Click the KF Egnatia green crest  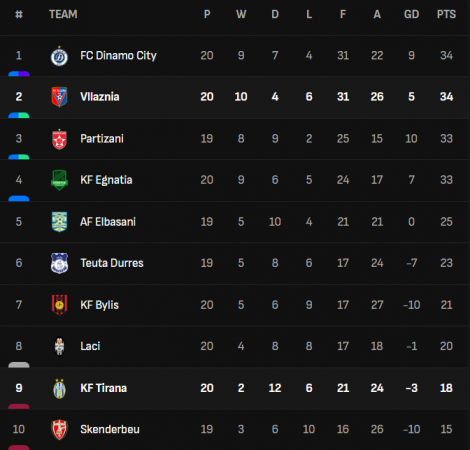tap(59, 180)
